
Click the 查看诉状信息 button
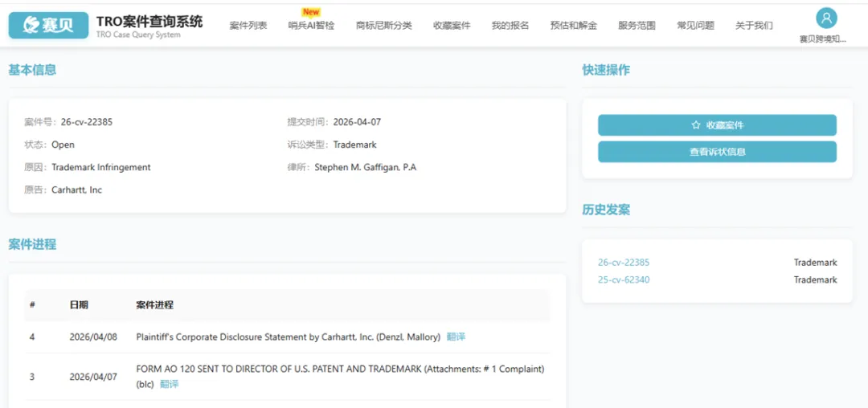[x=717, y=152]
